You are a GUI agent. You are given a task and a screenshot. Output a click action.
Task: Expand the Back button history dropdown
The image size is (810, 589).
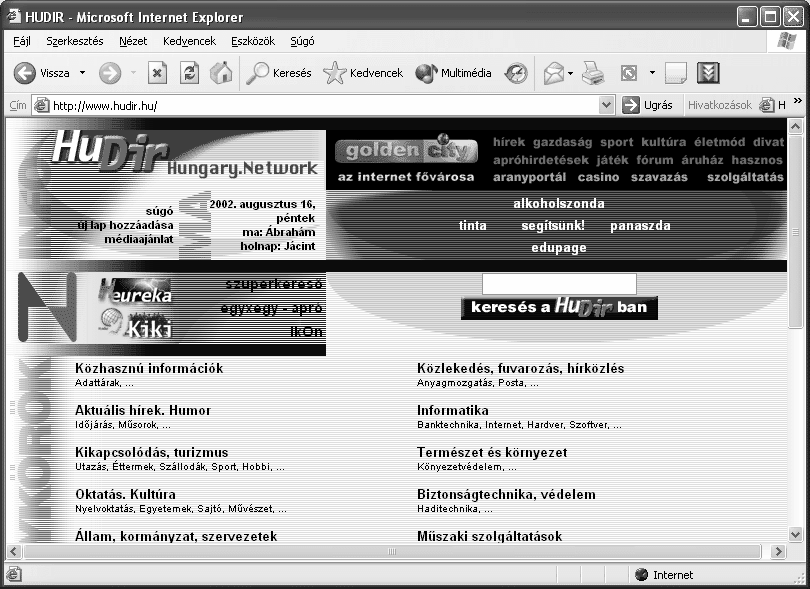[82, 73]
